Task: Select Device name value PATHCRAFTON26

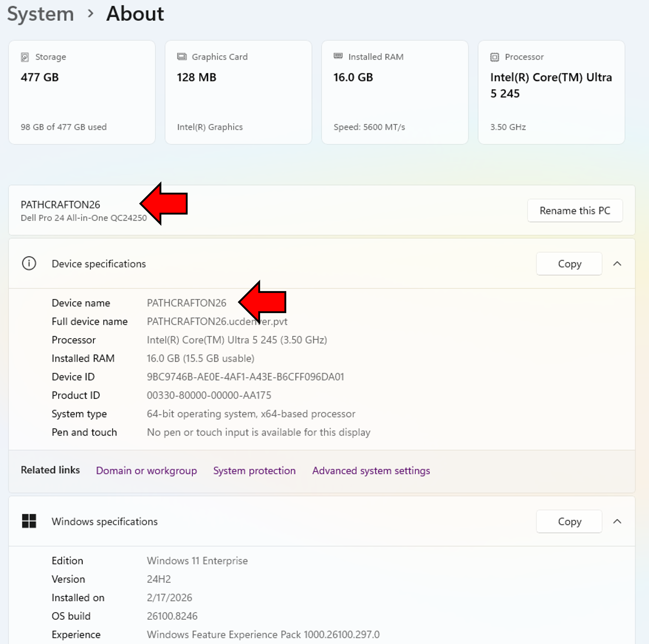Action: click(186, 303)
